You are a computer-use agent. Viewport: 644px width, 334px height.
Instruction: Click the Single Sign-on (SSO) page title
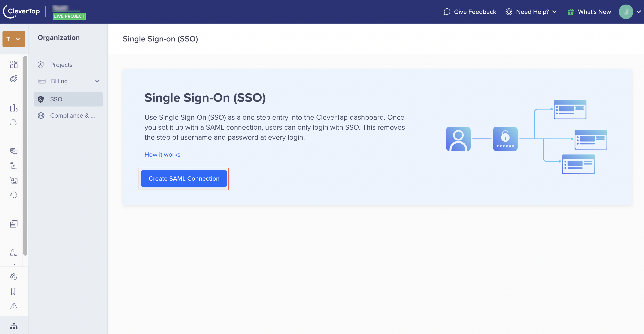coord(160,39)
